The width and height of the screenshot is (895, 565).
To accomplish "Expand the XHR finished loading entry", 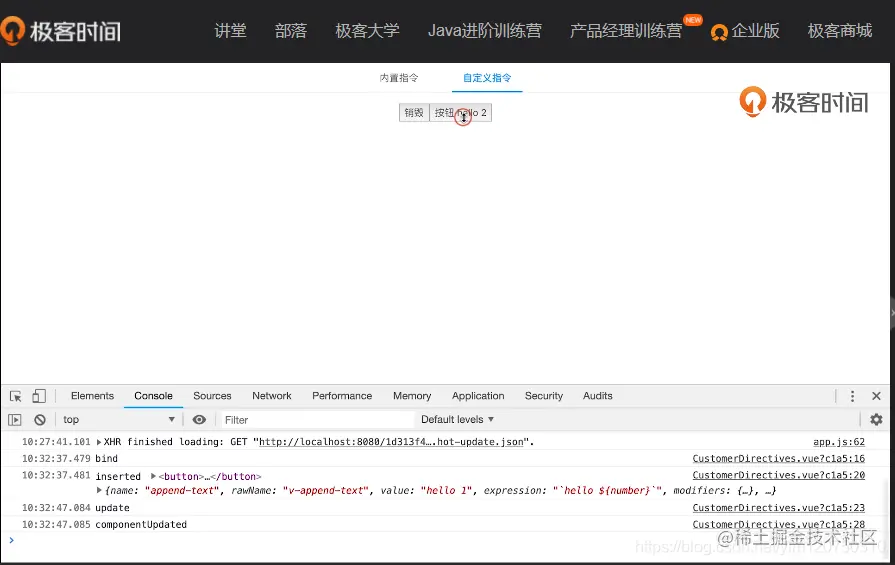I will (x=99, y=442).
